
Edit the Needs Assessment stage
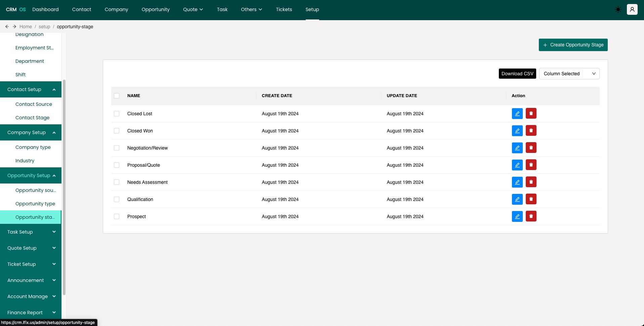[x=517, y=182]
